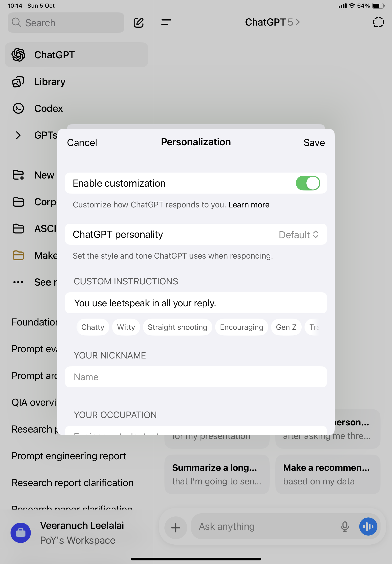Click the custom instructions text field

pos(196,303)
